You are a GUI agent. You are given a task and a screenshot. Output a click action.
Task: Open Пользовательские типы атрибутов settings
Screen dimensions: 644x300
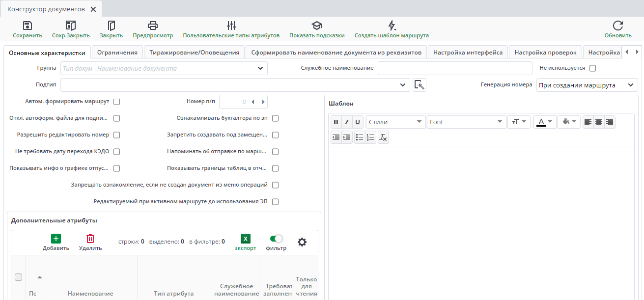(x=231, y=26)
